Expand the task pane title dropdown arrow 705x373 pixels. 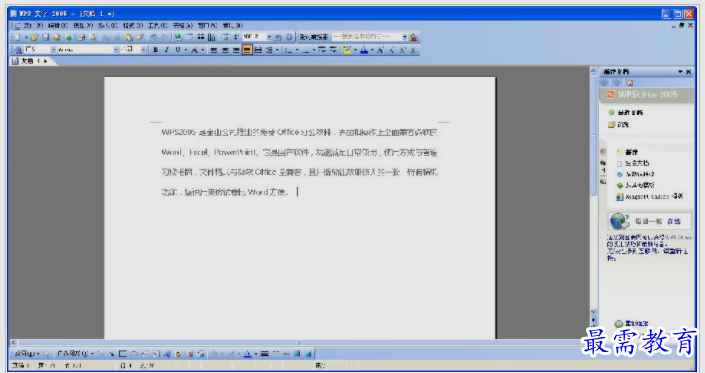tap(680, 72)
